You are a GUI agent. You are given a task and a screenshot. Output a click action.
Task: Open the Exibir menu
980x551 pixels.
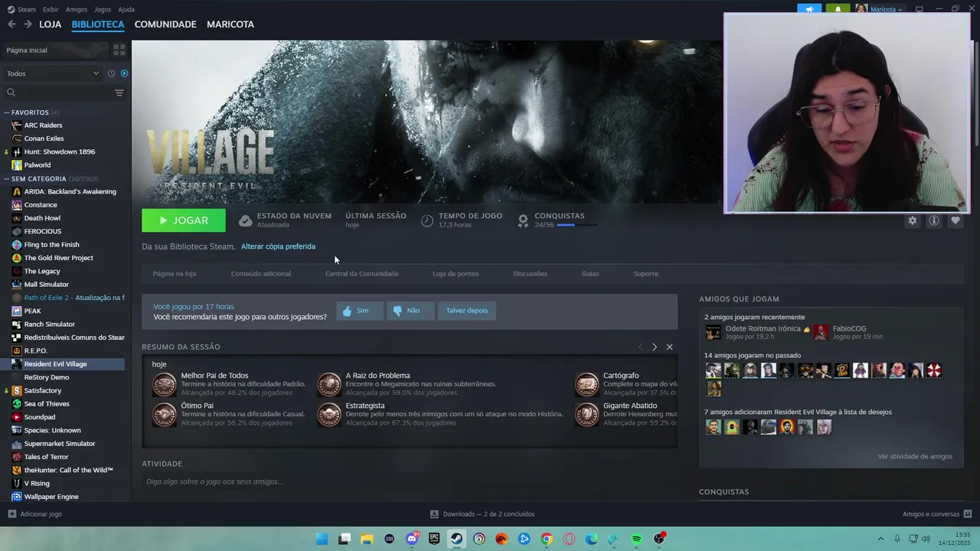click(x=51, y=9)
